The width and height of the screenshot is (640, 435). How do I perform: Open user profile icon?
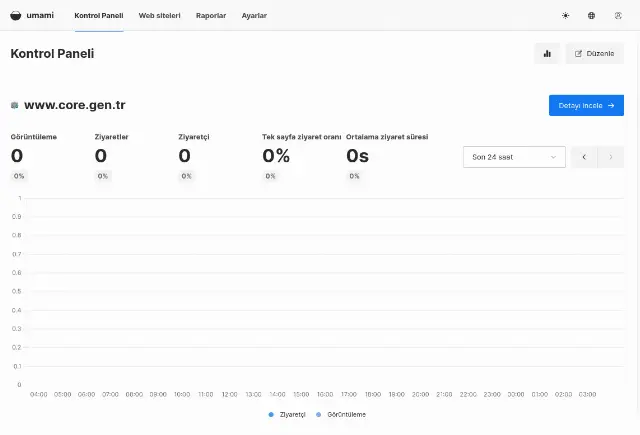[x=618, y=16]
